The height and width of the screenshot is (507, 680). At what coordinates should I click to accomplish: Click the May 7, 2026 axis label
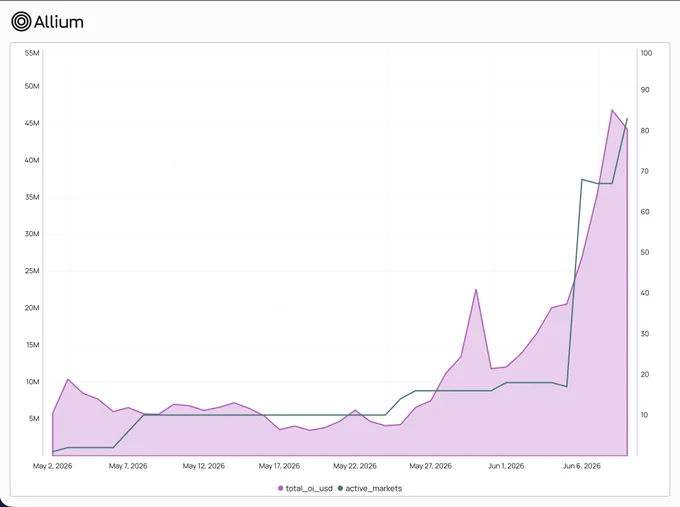pos(128,466)
